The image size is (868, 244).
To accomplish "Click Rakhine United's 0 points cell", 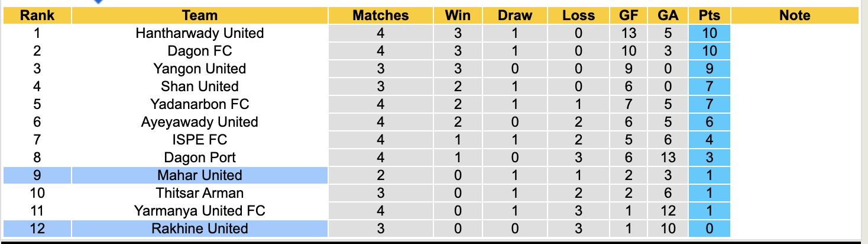I will [709, 229].
